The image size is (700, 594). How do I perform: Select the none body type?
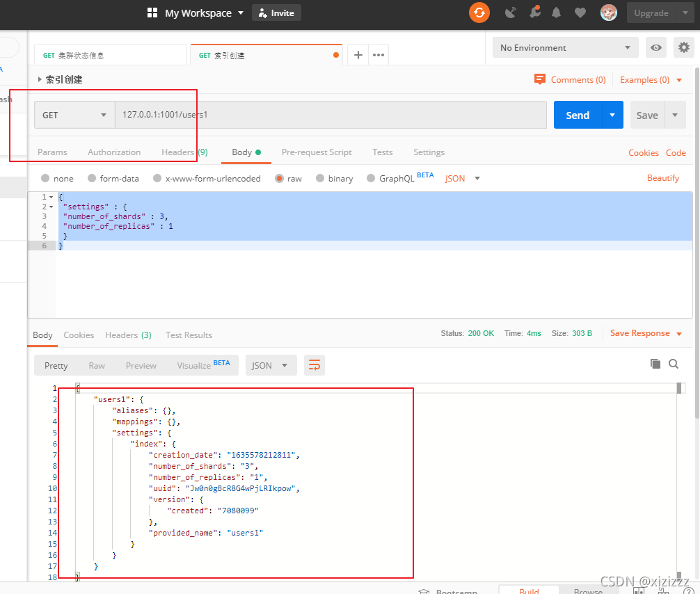45,178
